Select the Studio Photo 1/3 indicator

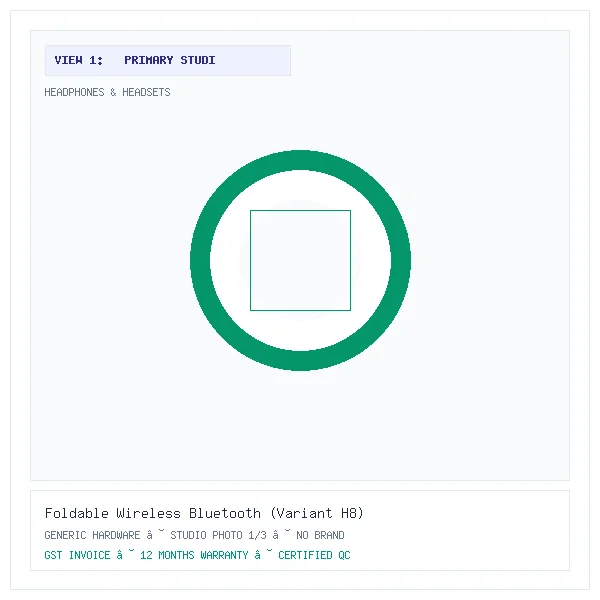pos(218,535)
